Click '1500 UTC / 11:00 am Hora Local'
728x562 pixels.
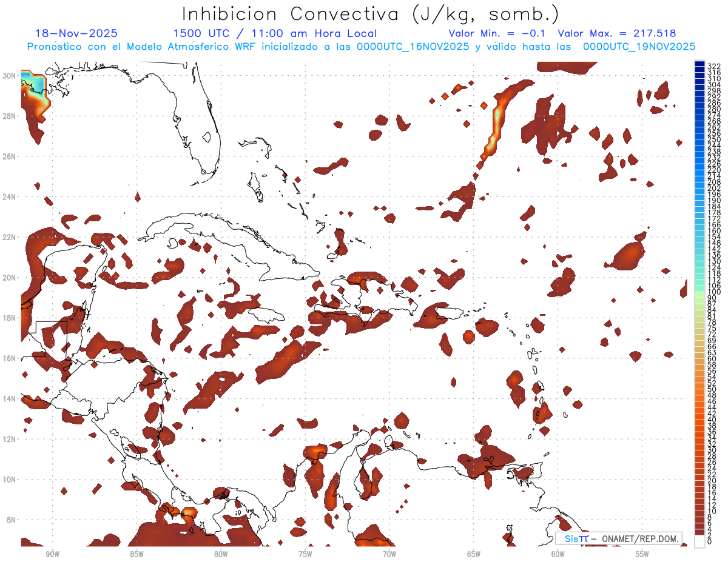275,34
